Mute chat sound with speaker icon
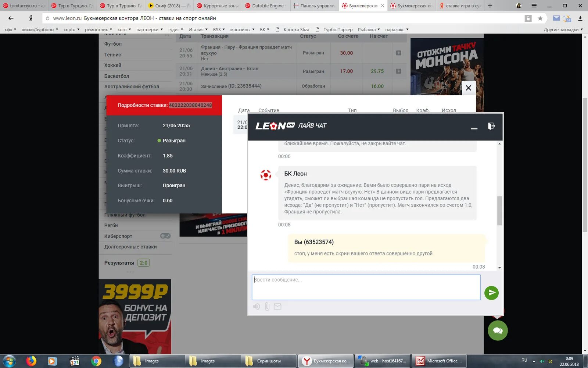This screenshot has width=588, height=368. pyautogui.click(x=257, y=307)
